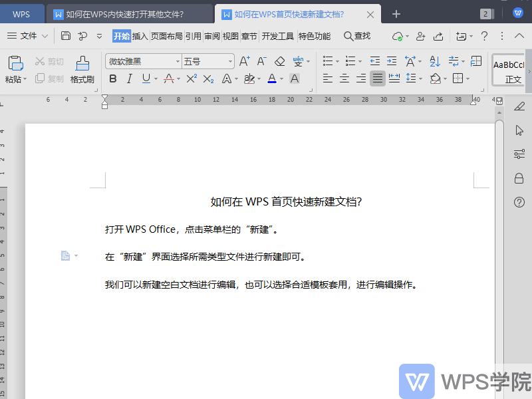Click the blue font color A
Image resolution: width=532 pixels, height=399 pixels.
click(x=272, y=78)
